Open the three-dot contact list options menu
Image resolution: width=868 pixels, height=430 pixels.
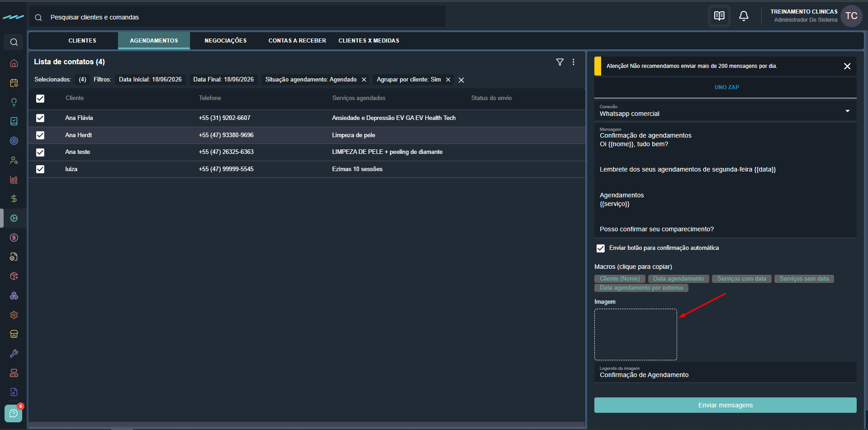point(574,62)
